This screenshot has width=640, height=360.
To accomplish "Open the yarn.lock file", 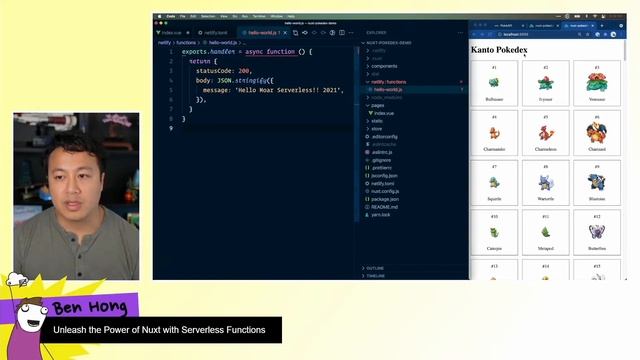I will (x=378, y=215).
